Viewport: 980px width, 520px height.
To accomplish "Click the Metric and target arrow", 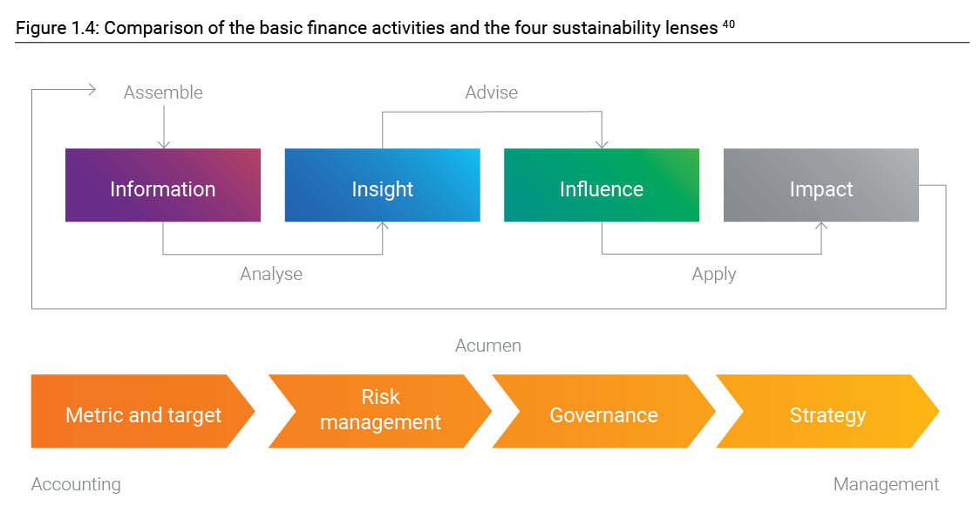I will 142,411.
